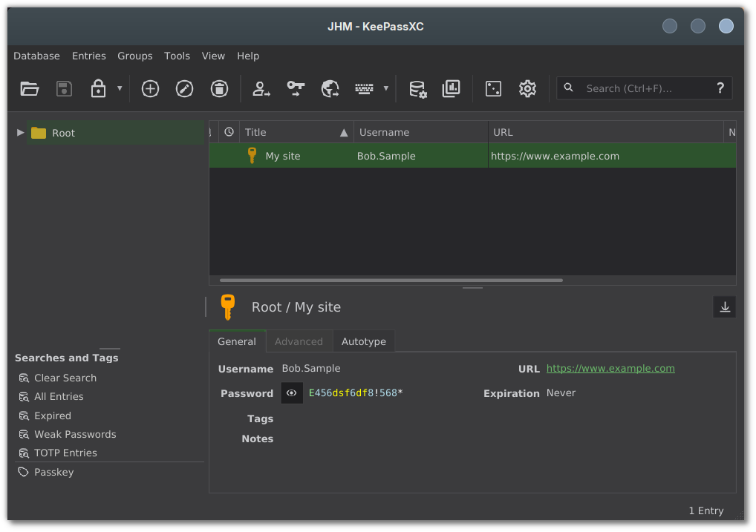The width and height of the screenshot is (756, 532).
Task: Copy username to clipboard icon
Action: (261, 89)
